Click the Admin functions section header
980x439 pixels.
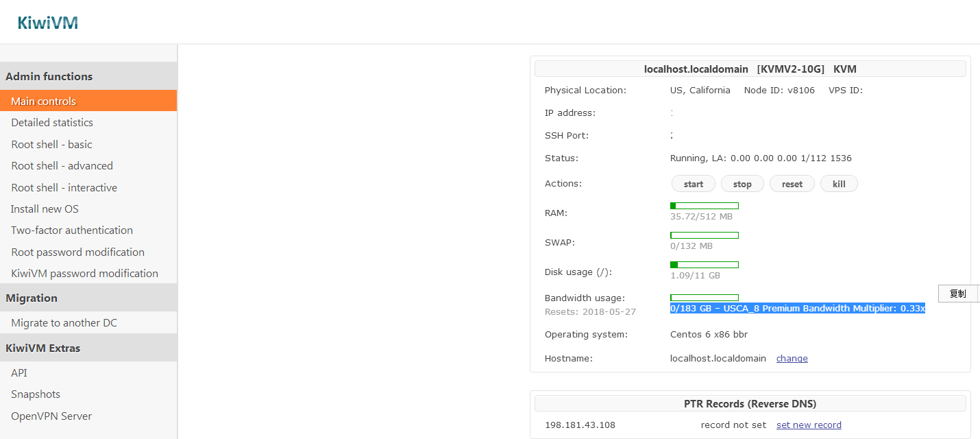tap(88, 76)
